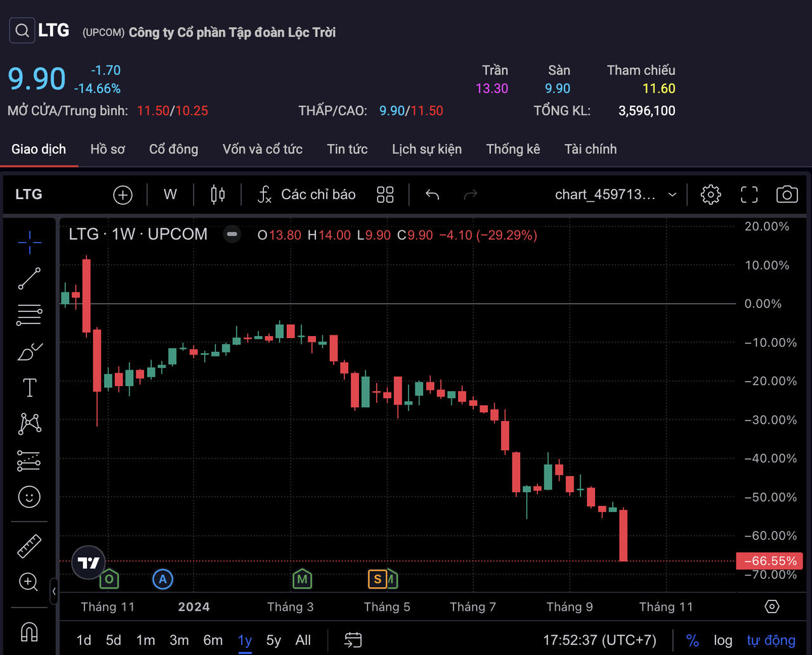The width and height of the screenshot is (812, 655).
Task: Toggle percentage scale on price axis
Action: (x=692, y=640)
